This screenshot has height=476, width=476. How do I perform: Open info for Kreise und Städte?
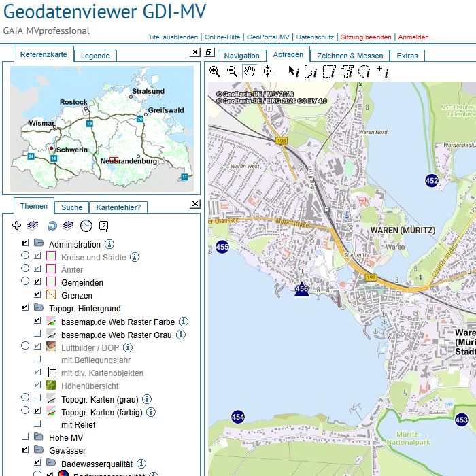135,257
